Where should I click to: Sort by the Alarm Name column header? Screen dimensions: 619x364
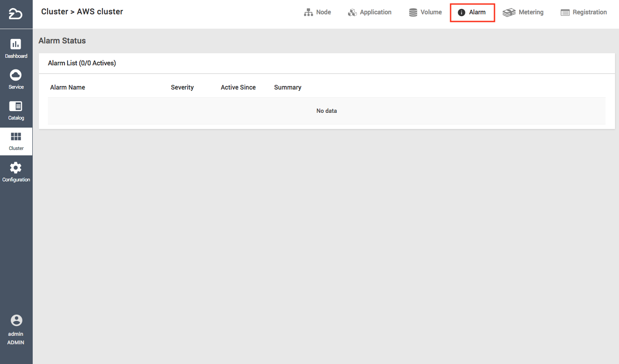pos(68,87)
